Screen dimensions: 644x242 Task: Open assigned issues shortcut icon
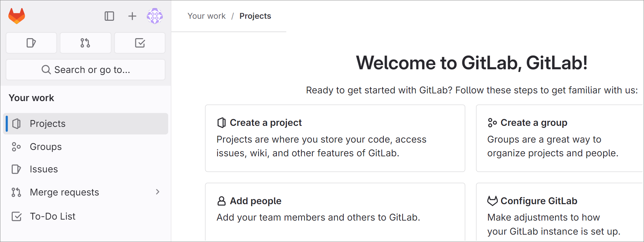[x=31, y=43]
